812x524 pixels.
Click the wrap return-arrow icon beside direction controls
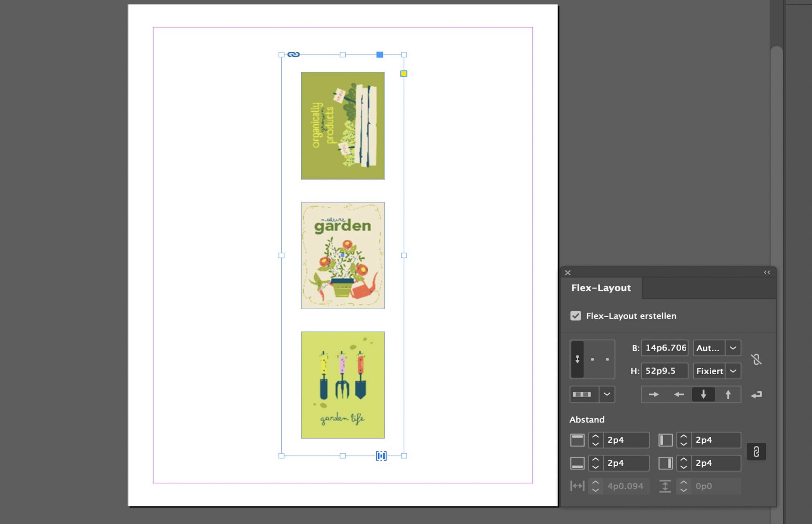coord(757,395)
